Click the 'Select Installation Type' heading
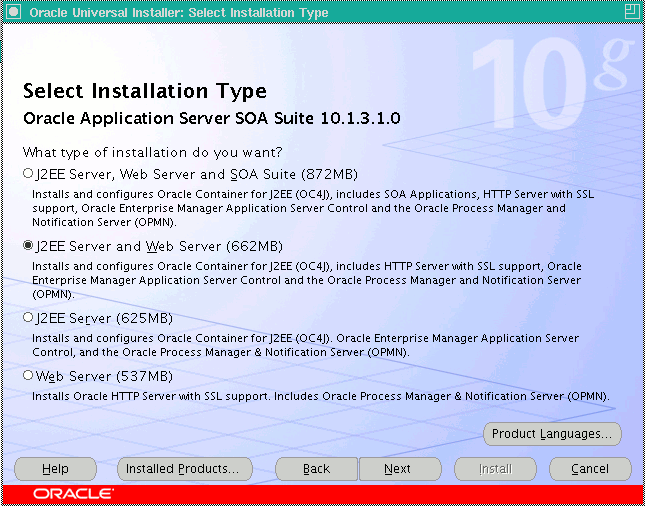Viewport: 645px width, 508px height. [145, 91]
